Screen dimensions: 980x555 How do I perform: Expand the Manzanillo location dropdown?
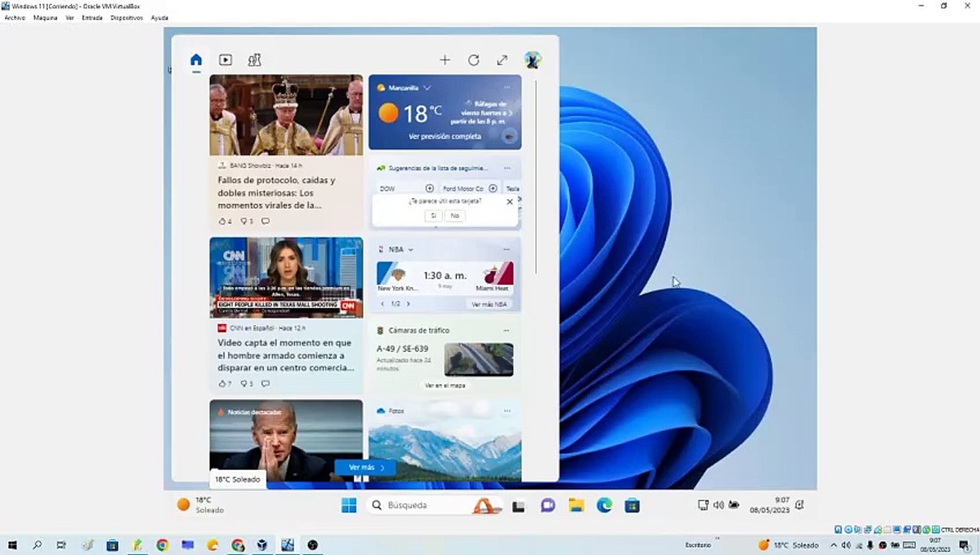pos(427,88)
